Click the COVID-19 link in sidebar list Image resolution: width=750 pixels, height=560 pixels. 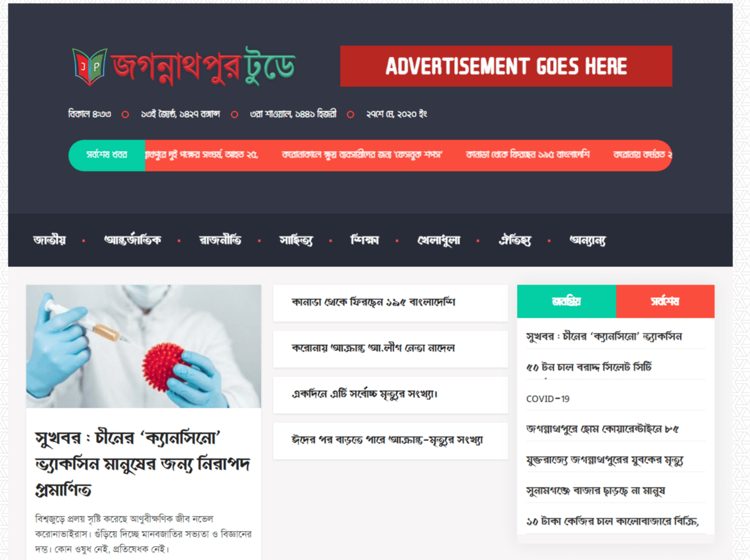point(548,399)
